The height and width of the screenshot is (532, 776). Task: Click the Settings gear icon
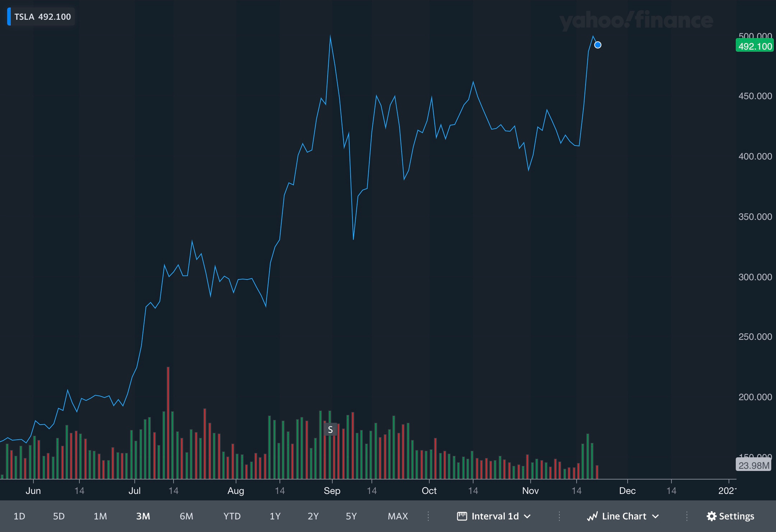[x=711, y=516]
